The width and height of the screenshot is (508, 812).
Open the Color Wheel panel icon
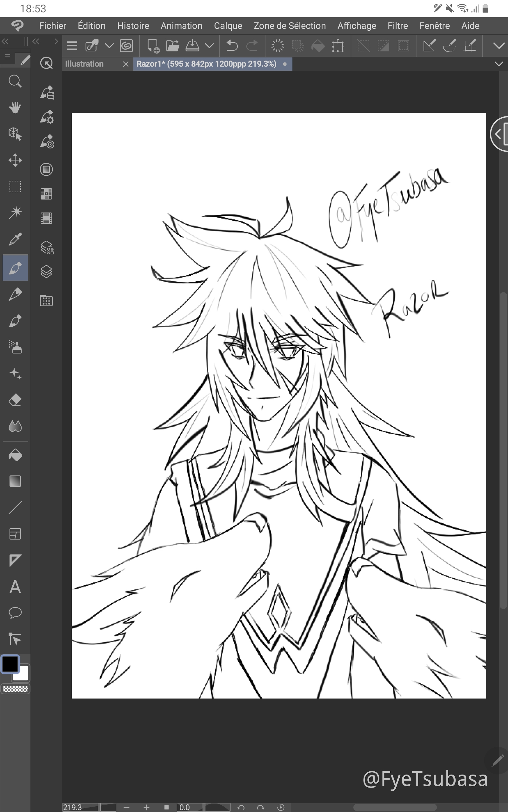point(46,169)
